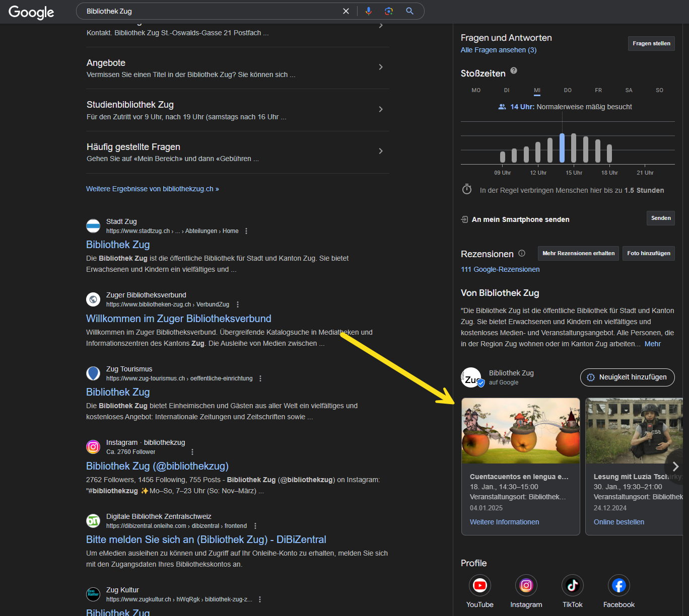
Task: Select DO tab in Stoßzeiten
Action: [568, 90]
